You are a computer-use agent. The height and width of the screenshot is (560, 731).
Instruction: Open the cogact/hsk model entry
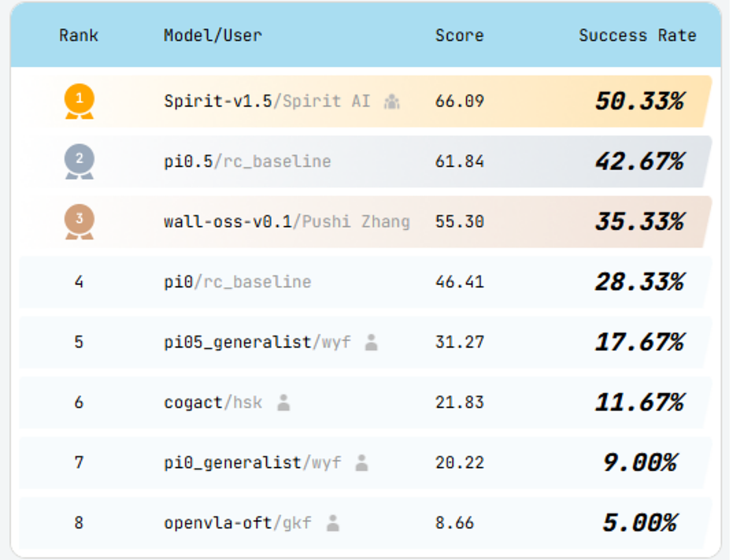point(213,403)
